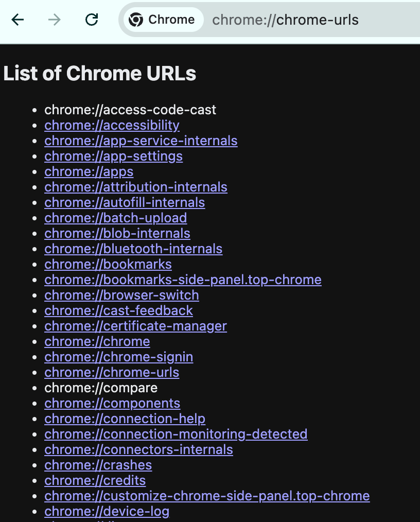The height and width of the screenshot is (522, 420).
Task: Open chrome://certificate-manager
Action: click(x=136, y=326)
